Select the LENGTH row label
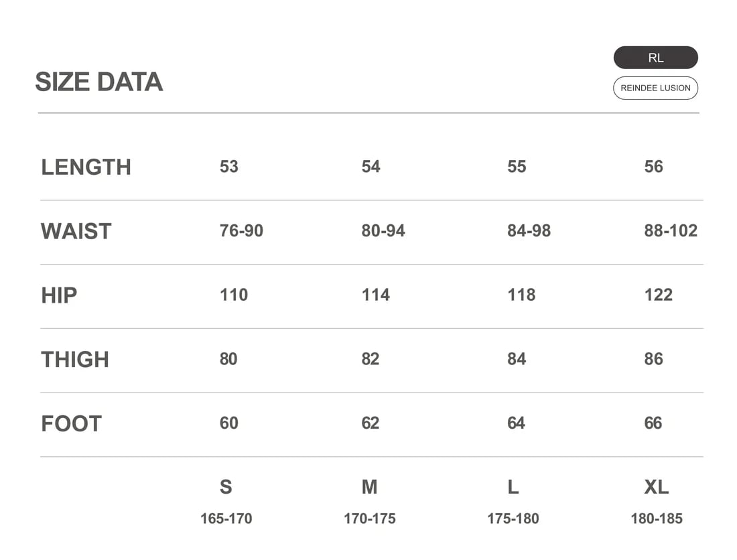Image resolution: width=737 pixels, height=560 pixels. (x=86, y=167)
